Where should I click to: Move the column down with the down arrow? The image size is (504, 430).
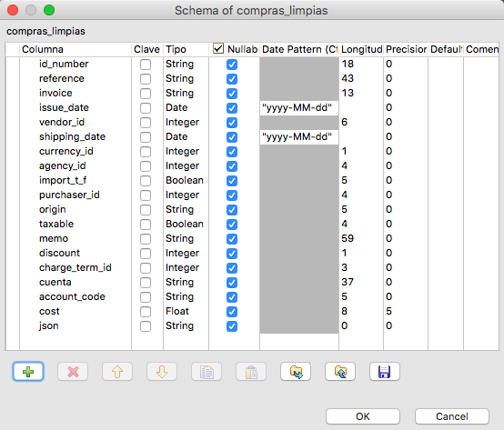(x=162, y=372)
